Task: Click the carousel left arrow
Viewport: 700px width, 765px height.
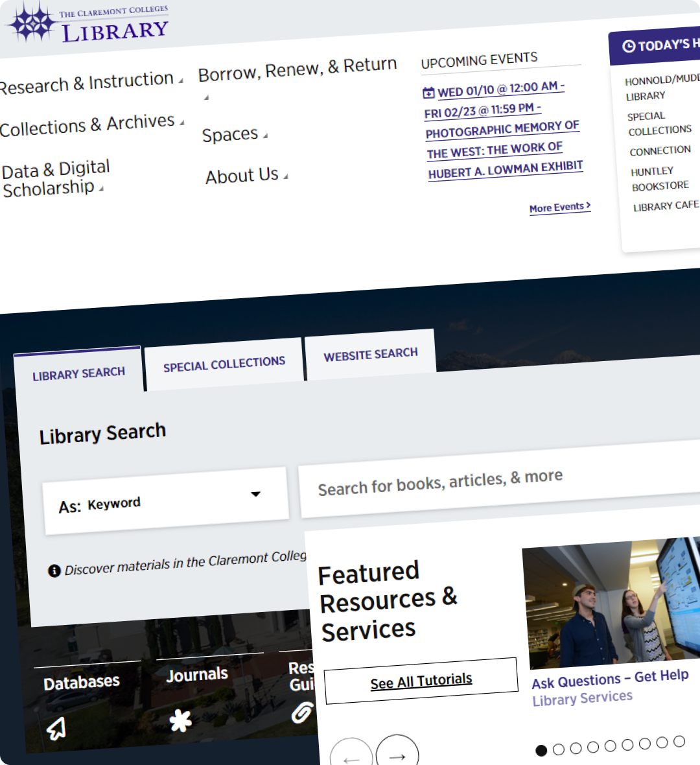Action: (351, 759)
